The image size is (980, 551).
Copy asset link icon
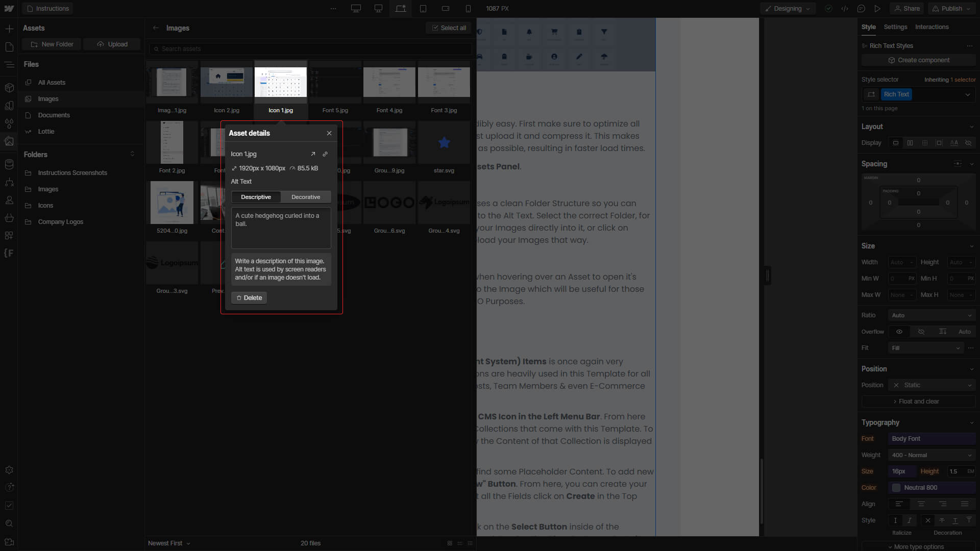pos(325,154)
